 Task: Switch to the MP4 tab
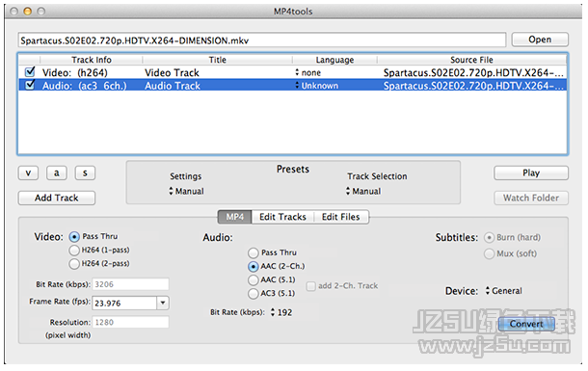pyautogui.click(x=235, y=217)
